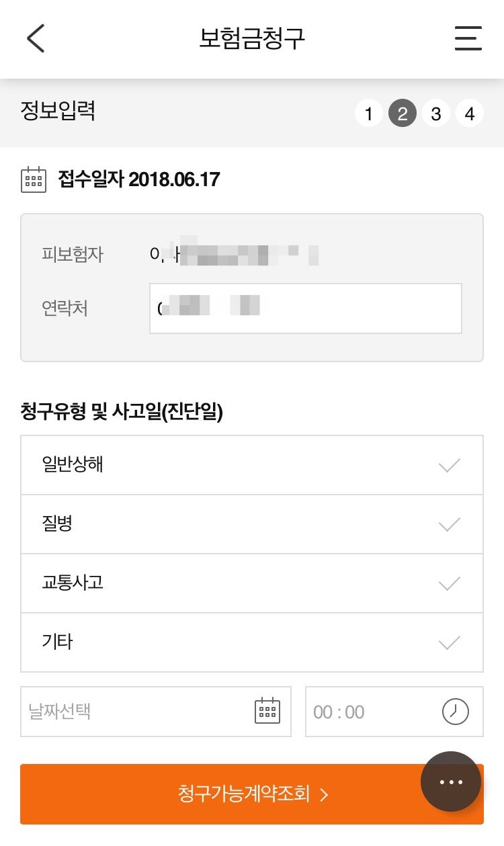Click the 연락처 input field

pyautogui.click(x=305, y=308)
